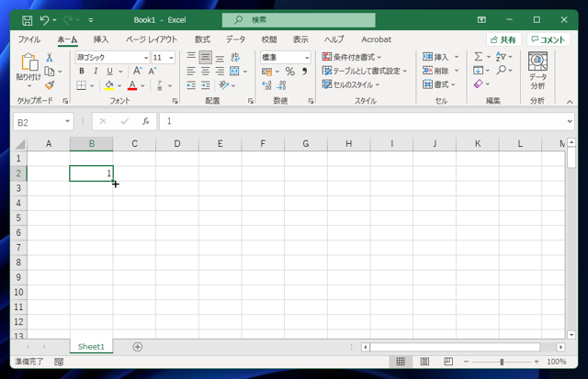This screenshot has height=379, width=588.
Task: Open テーブルとして書式設定 menu
Action: [364, 71]
